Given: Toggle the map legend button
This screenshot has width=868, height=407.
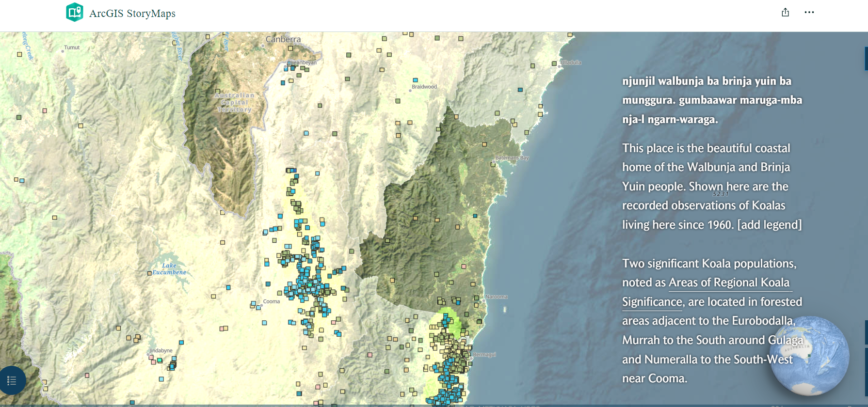Looking at the screenshot, I should (12, 381).
